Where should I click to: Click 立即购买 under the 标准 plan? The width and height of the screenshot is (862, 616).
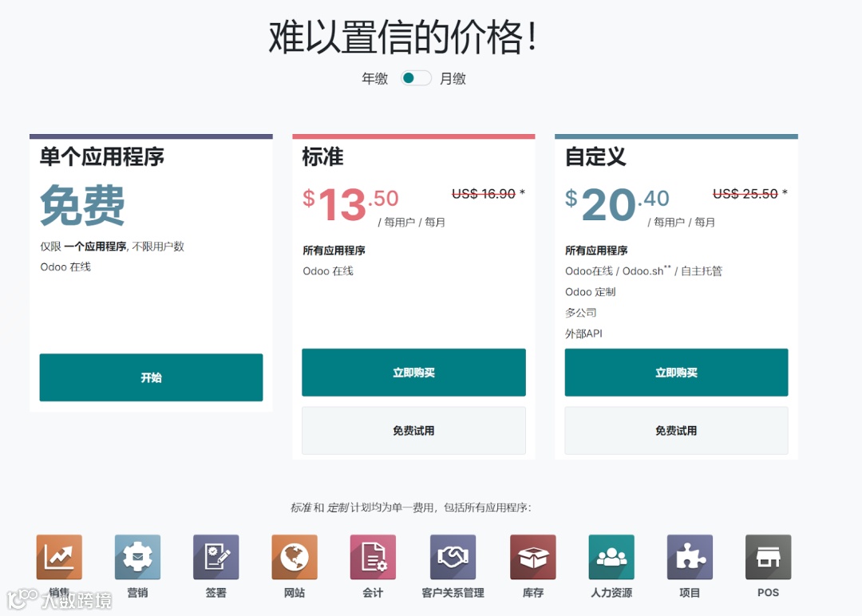(x=414, y=372)
